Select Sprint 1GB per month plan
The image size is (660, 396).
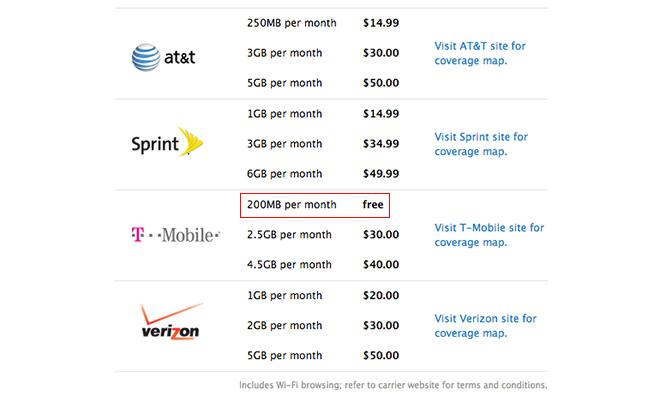323,114
